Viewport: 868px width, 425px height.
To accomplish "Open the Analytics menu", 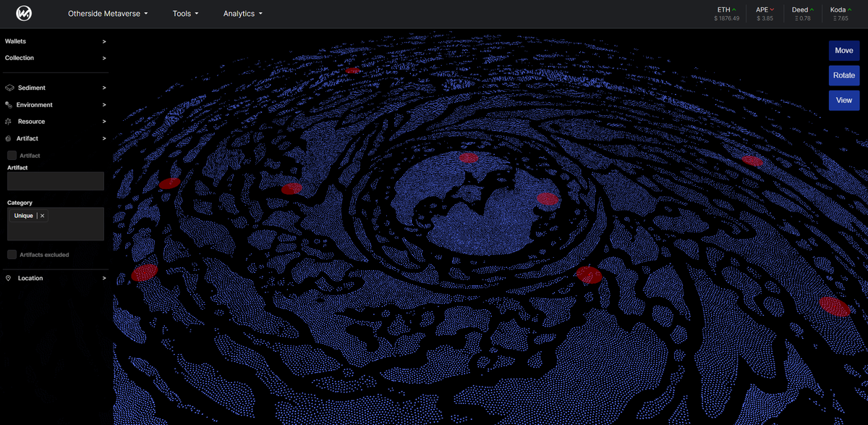I will [243, 14].
